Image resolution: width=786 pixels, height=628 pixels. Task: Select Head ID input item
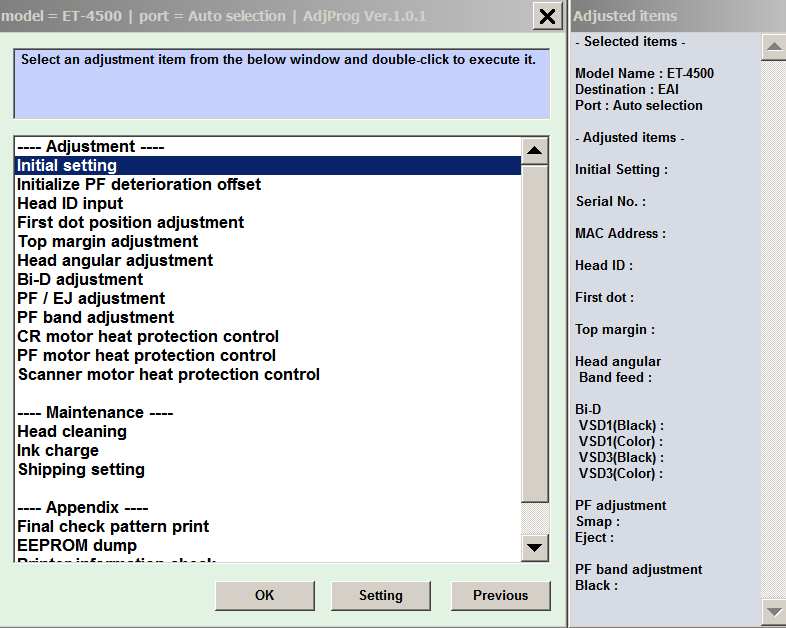pos(268,203)
